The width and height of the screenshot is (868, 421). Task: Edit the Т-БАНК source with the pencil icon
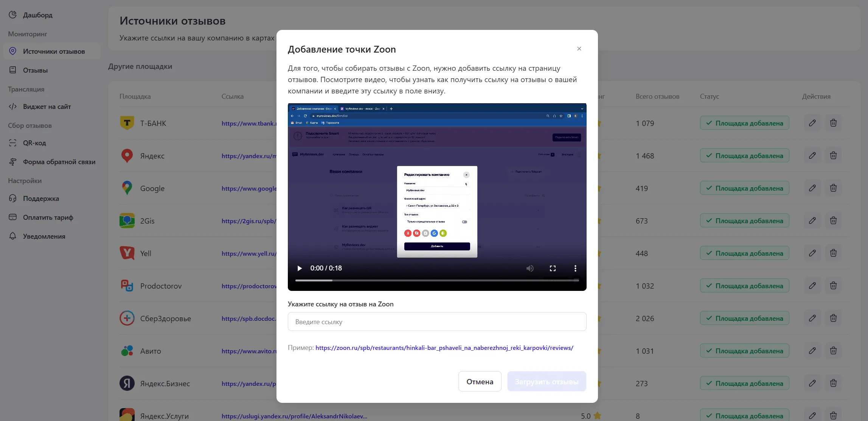(812, 123)
